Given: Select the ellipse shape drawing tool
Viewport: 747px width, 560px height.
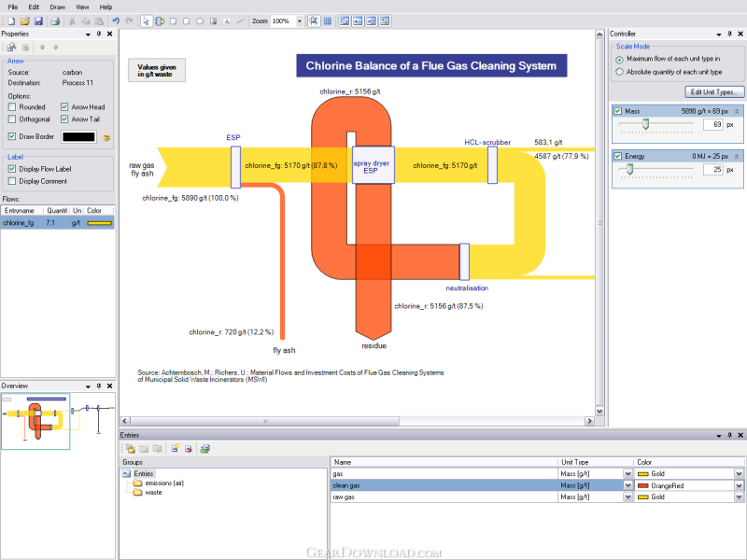Looking at the screenshot, I should [200, 21].
